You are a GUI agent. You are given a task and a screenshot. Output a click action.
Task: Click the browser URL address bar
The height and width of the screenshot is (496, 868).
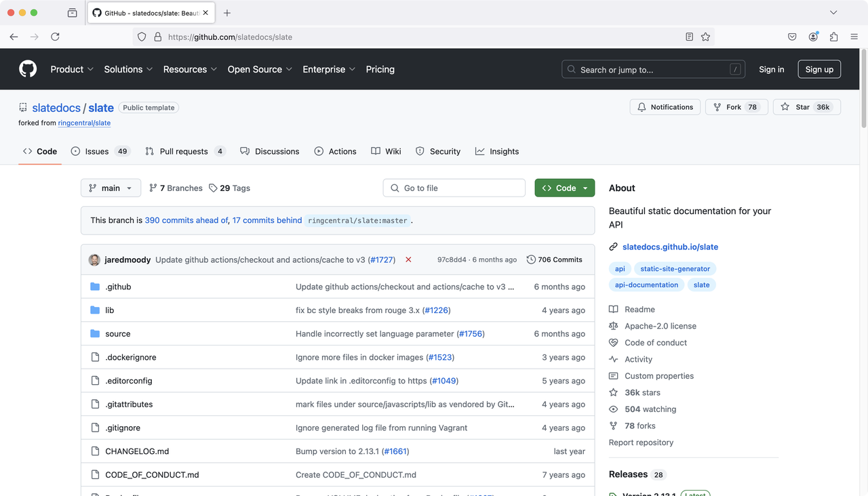tap(424, 37)
